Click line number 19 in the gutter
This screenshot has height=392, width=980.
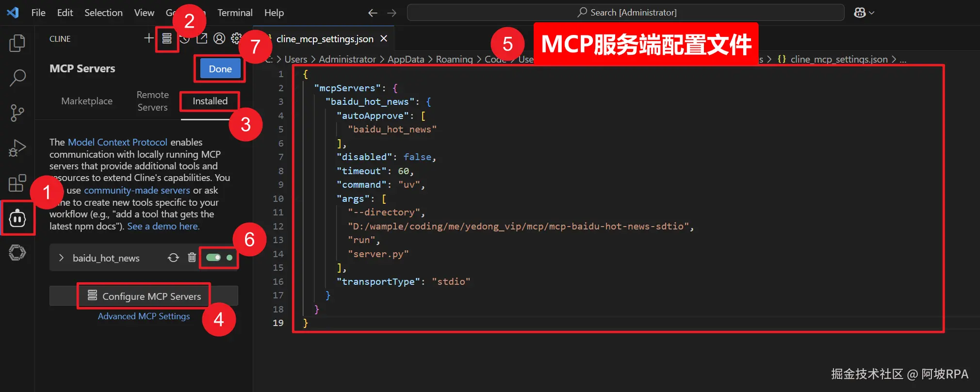pyautogui.click(x=278, y=323)
